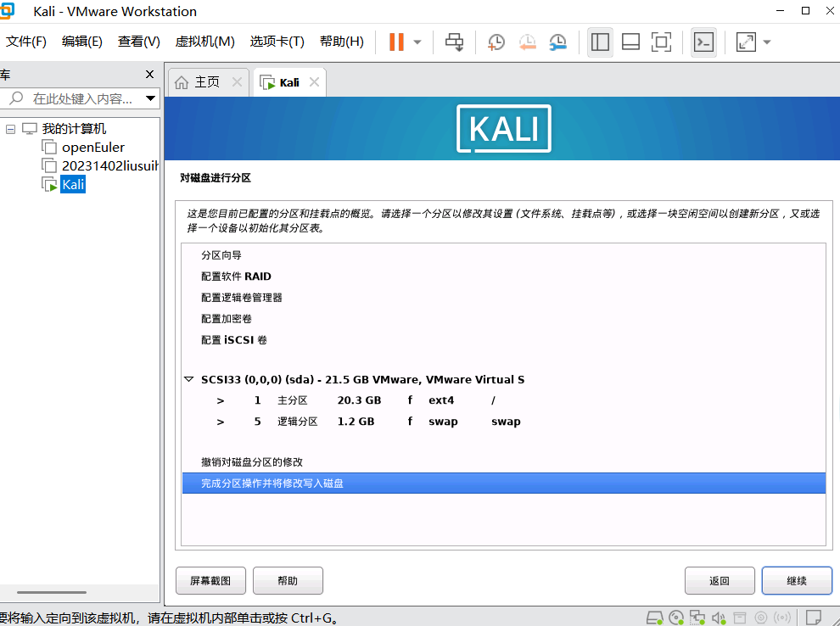Open the 编辑(E) menu

82,42
